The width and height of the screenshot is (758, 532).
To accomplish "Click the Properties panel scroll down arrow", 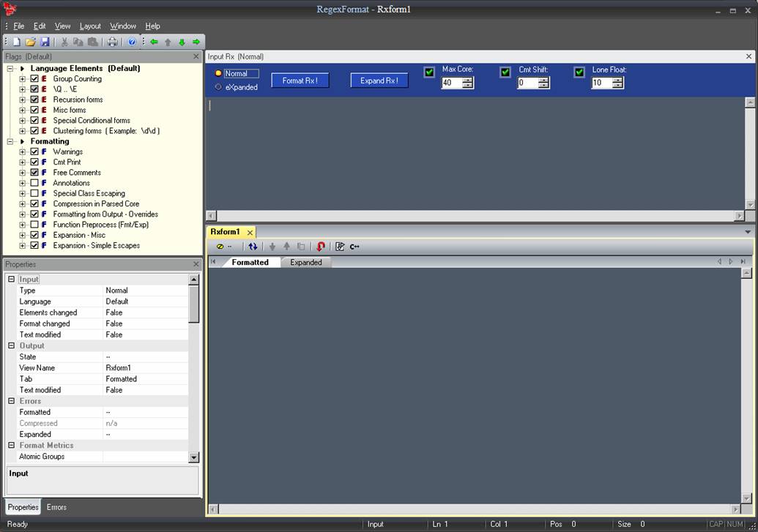I will tap(194, 457).
